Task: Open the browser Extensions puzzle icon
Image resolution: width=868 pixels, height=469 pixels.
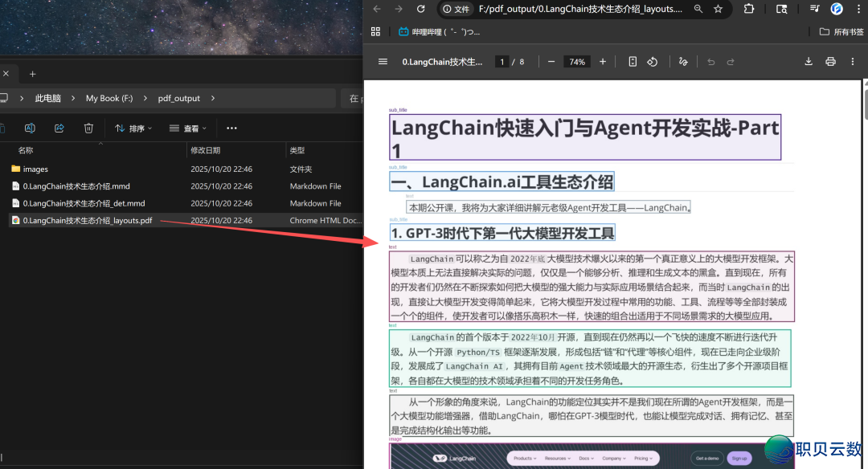Action: pos(750,10)
